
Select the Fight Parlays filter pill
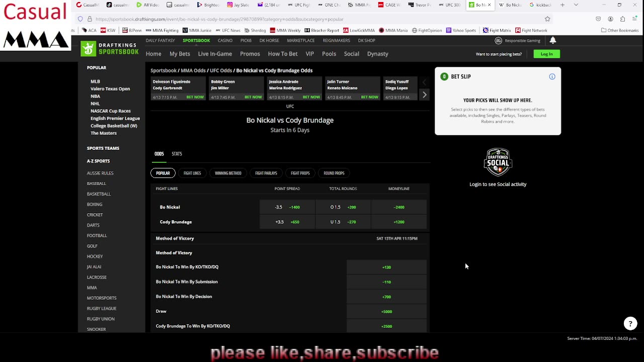click(266, 173)
